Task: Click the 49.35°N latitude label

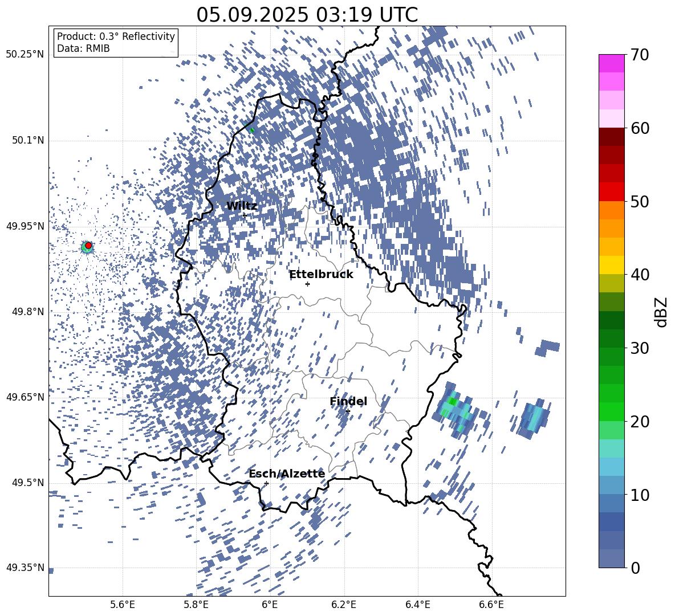Action: 25,568
